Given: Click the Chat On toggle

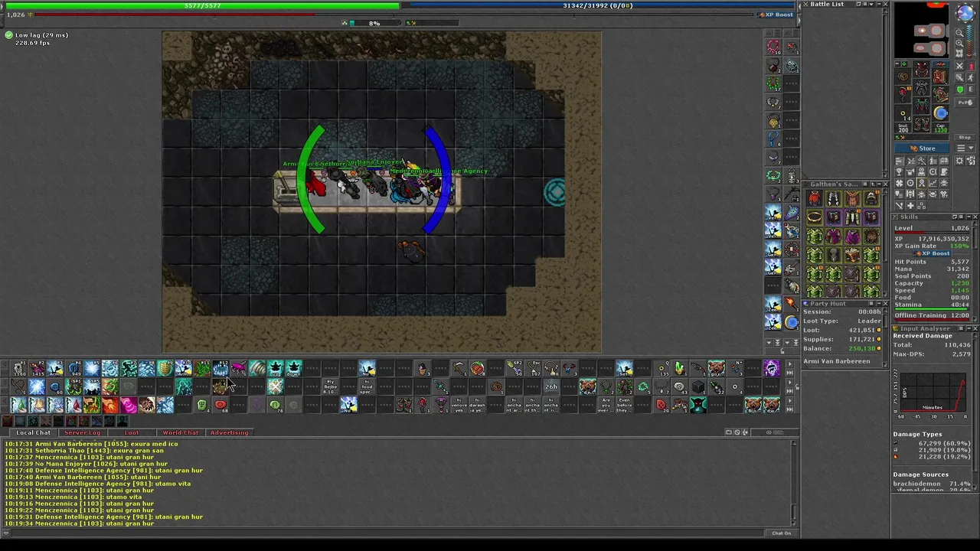Looking at the screenshot, I should tap(781, 533).
